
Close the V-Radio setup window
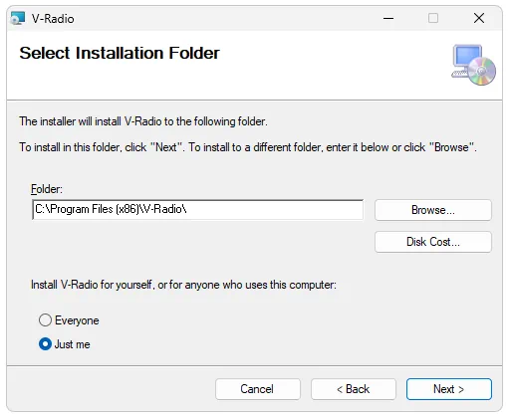pyautogui.click(x=479, y=18)
